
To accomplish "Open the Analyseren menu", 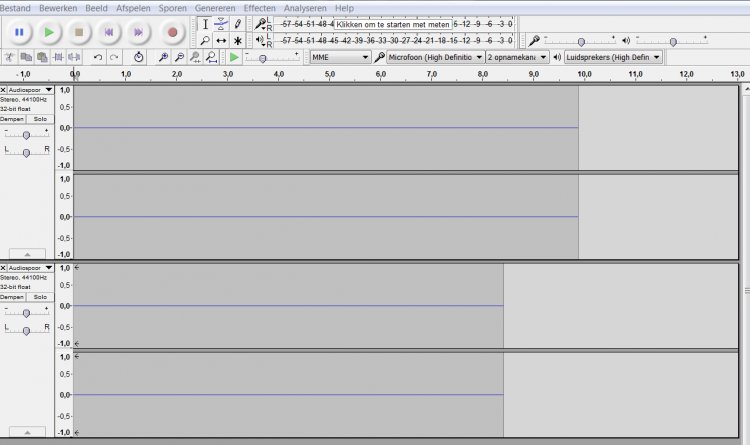I will point(305,8).
